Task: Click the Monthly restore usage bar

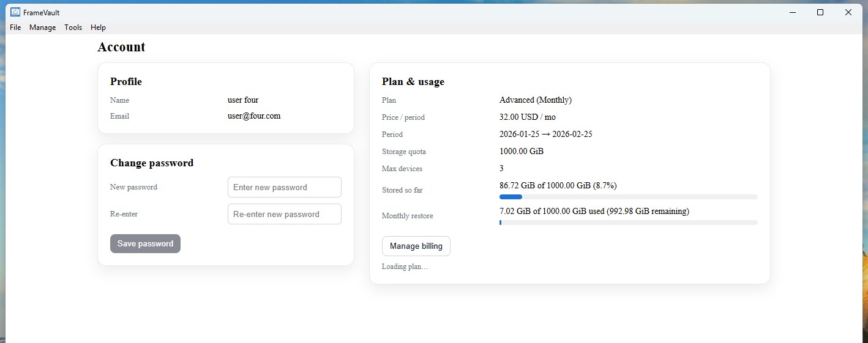Action: tap(628, 223)
